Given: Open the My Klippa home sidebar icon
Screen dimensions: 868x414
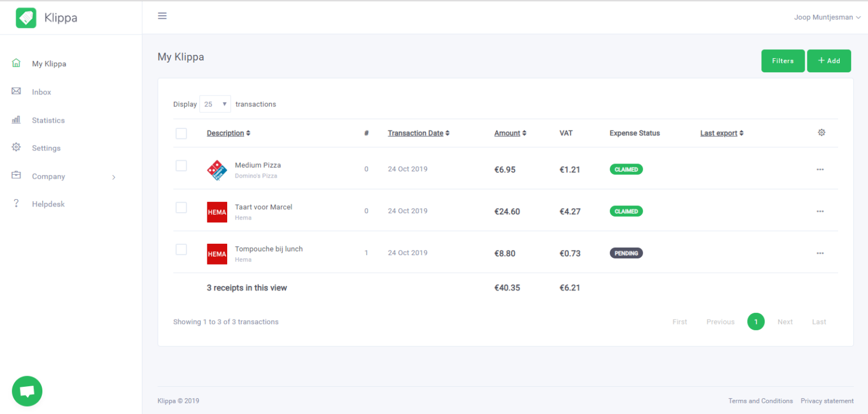Looking at the screenshot, I should 17,63.
